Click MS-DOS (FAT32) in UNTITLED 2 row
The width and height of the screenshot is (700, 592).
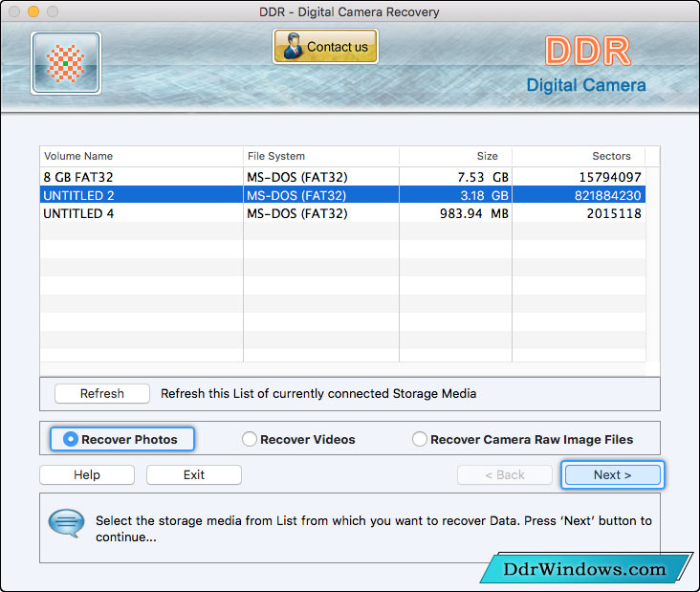296,195
